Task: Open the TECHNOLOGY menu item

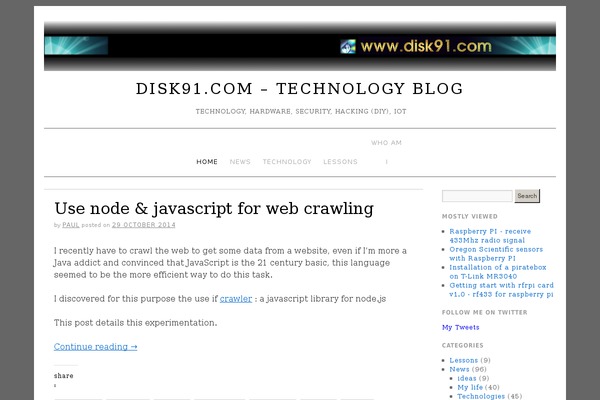Action: [x=287, y=162]
